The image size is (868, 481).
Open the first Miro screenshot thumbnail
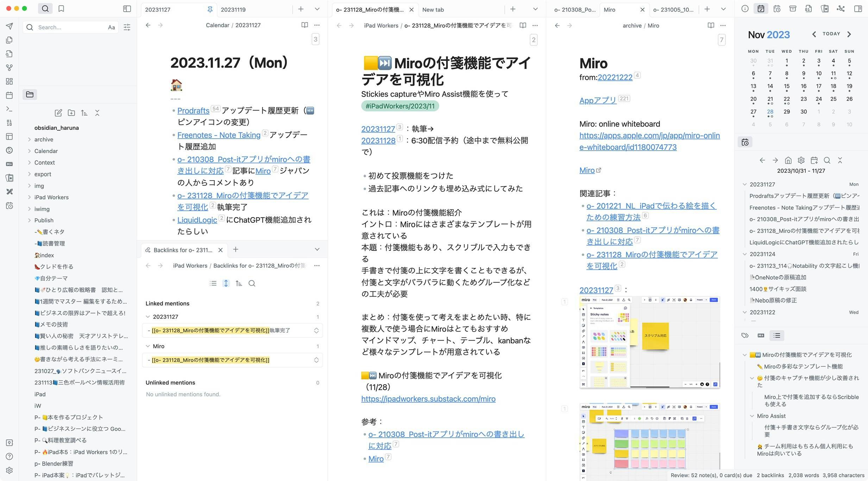pos(649,342)
